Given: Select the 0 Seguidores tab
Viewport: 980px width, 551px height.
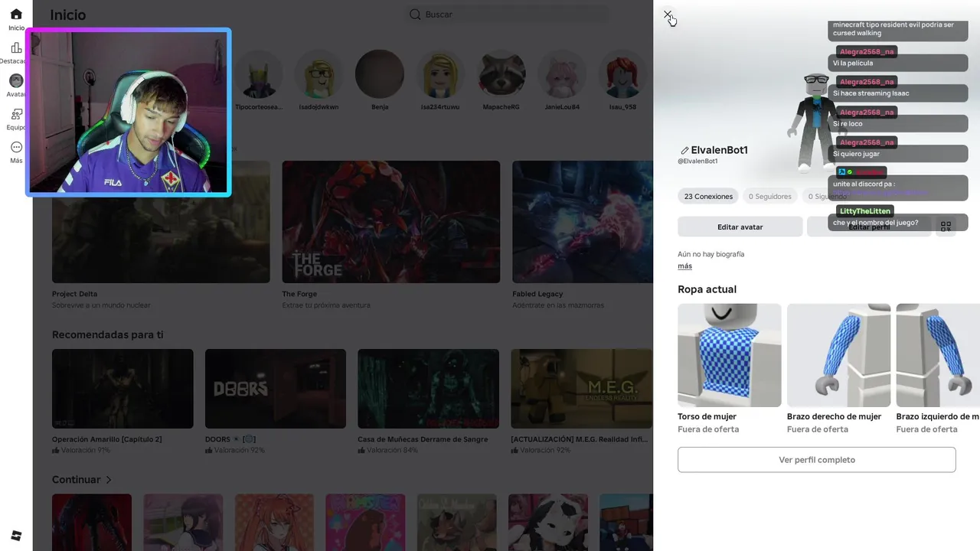Looking at the screenshot, I should click(770, 197).
